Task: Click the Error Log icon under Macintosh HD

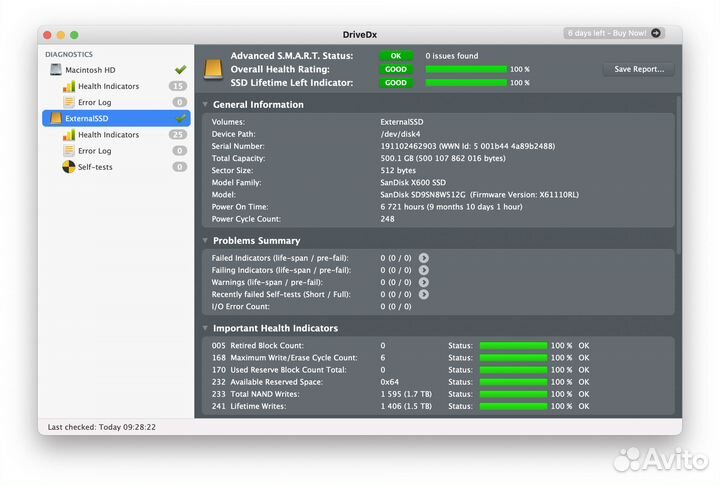Action: point(69,102)
